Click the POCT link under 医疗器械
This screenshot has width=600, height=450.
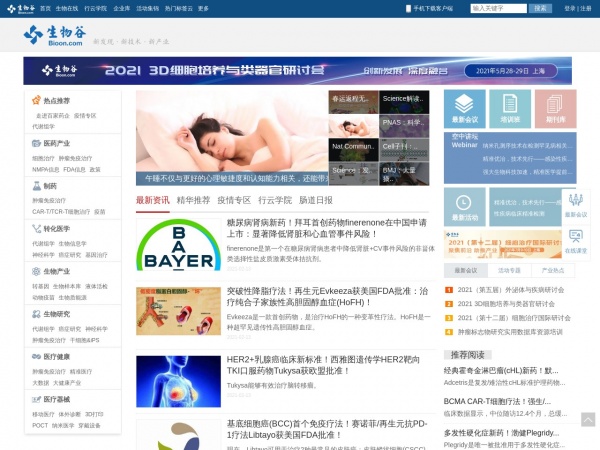40,426
